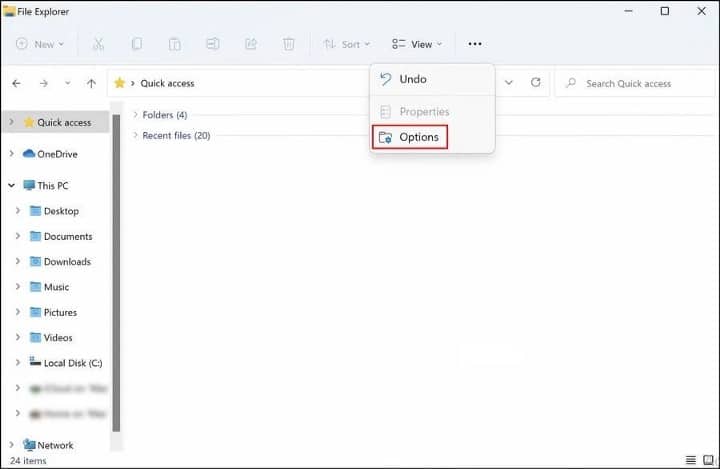The height and width of the screenshot is (469, 720).
Task: Click the OneDrive cloud icon
Action: (29, 153)
